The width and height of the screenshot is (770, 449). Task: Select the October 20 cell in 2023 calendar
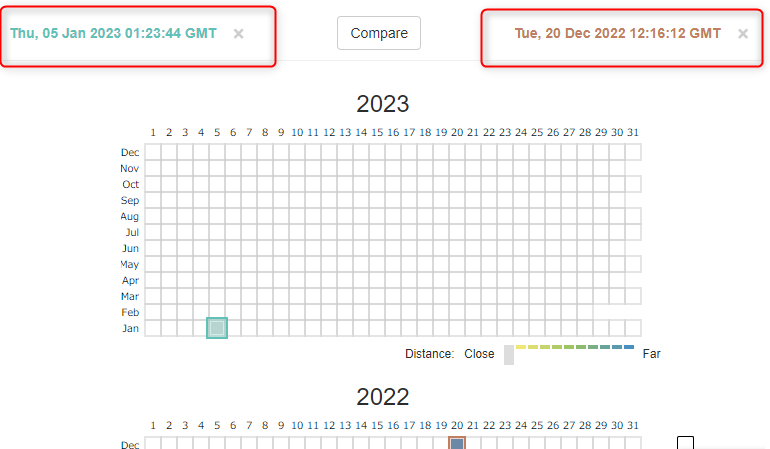[457, 184]
